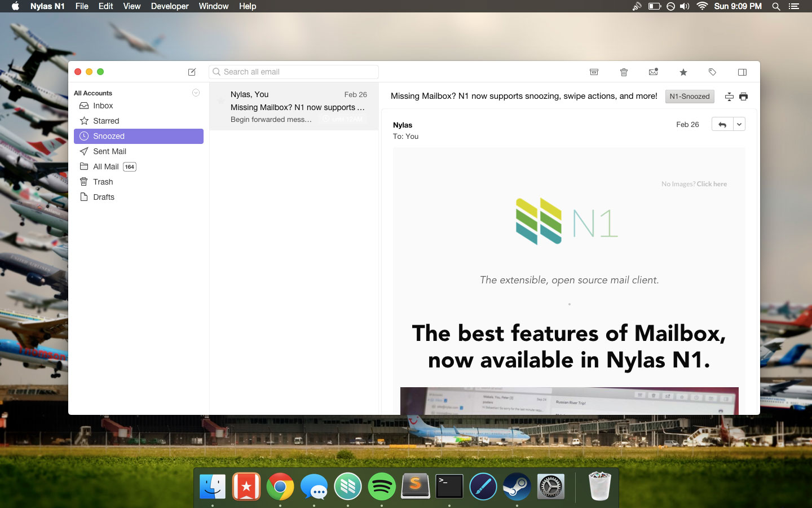Click the volume icon in menu bar
Viewport: 812px width, 508px height.
(685, 6)
